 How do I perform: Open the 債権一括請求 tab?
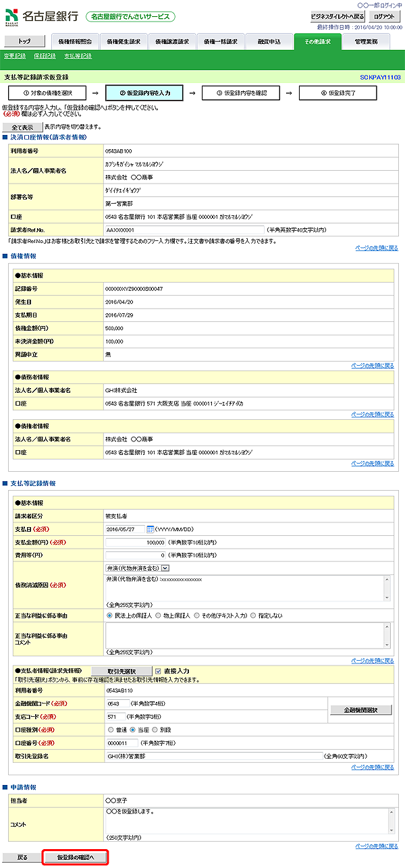point(220,42)
